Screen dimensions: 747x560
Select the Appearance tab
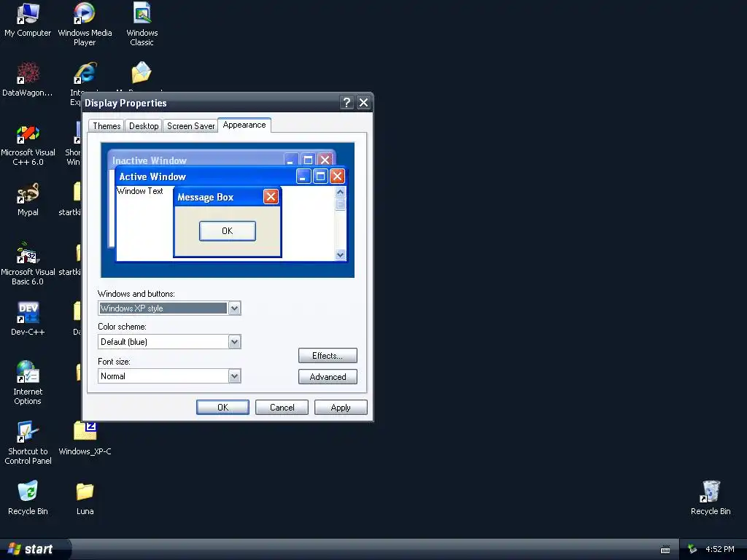(244, 125)
